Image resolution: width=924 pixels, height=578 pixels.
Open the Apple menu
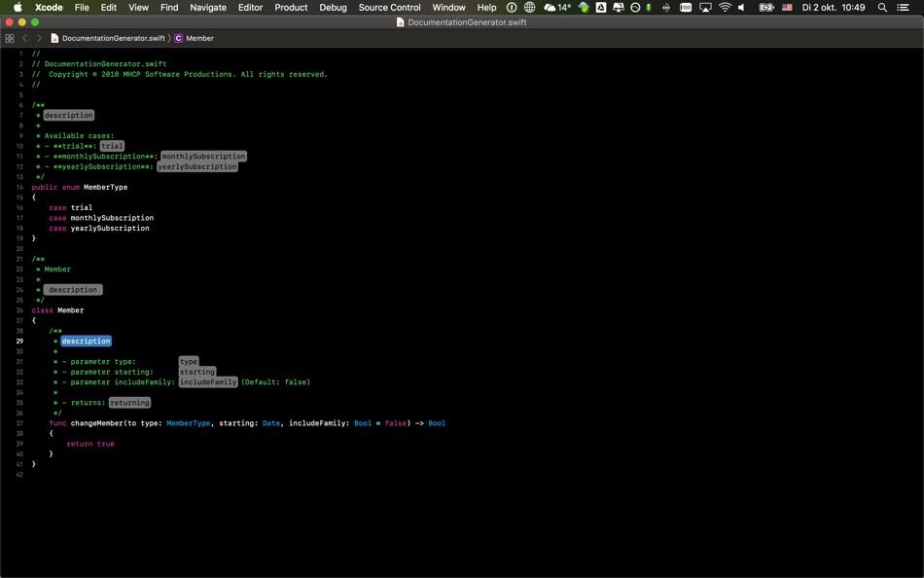coord(18,7)
